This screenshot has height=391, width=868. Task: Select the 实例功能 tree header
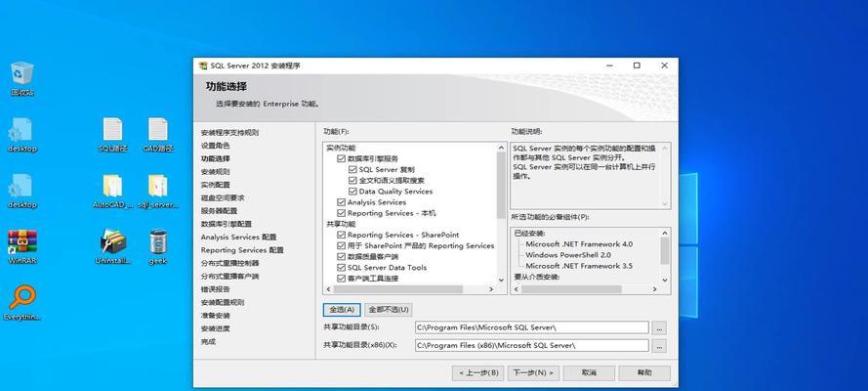[x=341, y=148]
